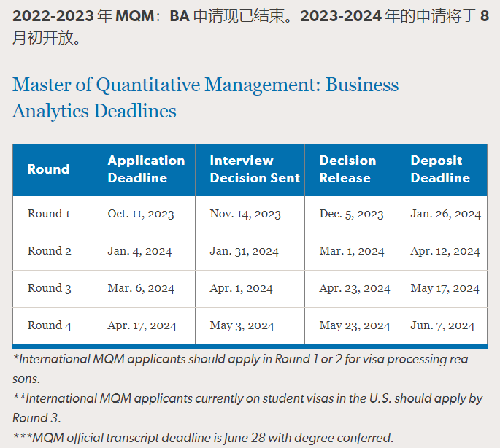
Task: Click the Nov. 14, 2023 interview decision cell
Action: click(x=245, y=214)
